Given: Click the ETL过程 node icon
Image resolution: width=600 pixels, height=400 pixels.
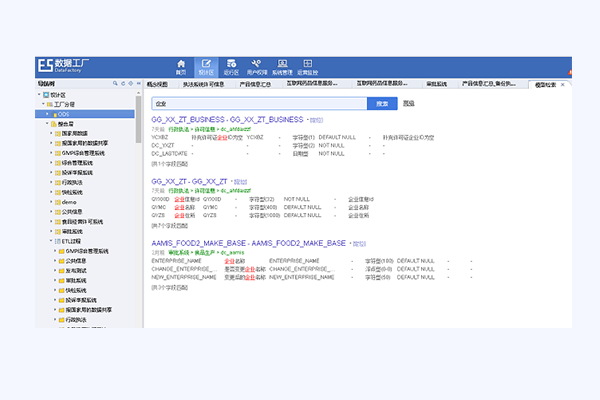Looking at the screenshot, I should point(58,241).
